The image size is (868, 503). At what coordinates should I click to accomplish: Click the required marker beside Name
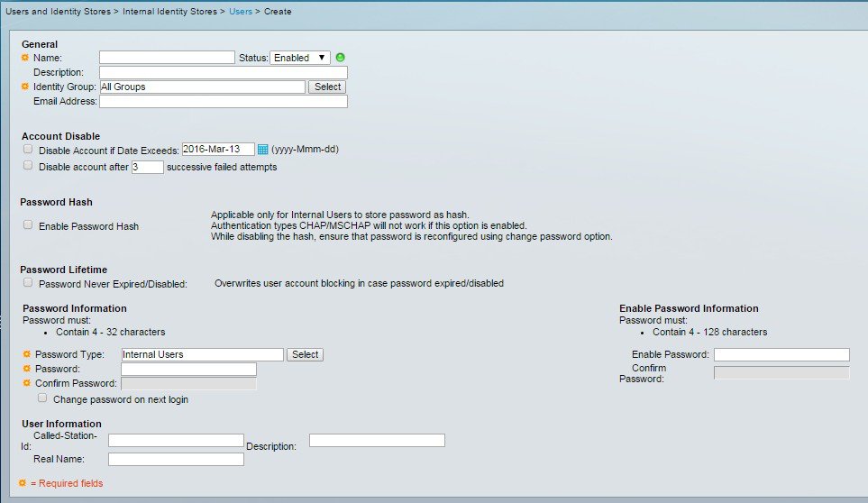pyautogui.click(x=25, y=58)
